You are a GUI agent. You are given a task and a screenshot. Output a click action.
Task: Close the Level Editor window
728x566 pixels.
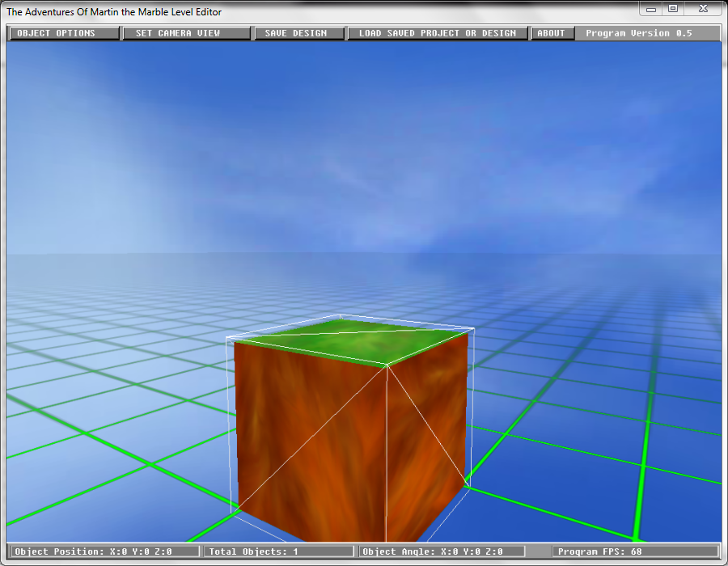(703, 9)
